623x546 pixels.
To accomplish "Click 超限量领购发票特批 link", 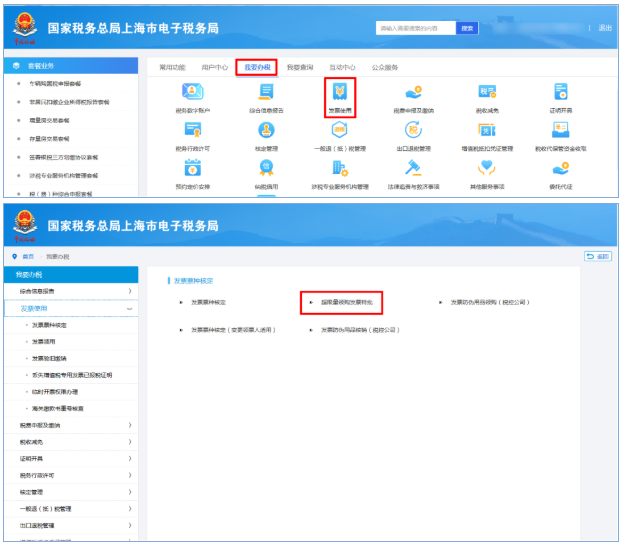I will [347, 302].
